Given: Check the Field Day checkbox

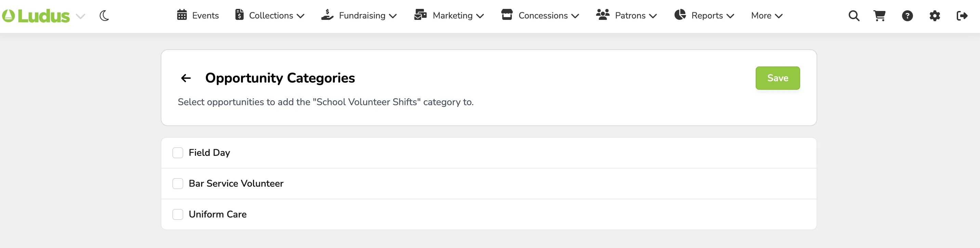Looking at the screenshot, I should click(x=178, y=153).
